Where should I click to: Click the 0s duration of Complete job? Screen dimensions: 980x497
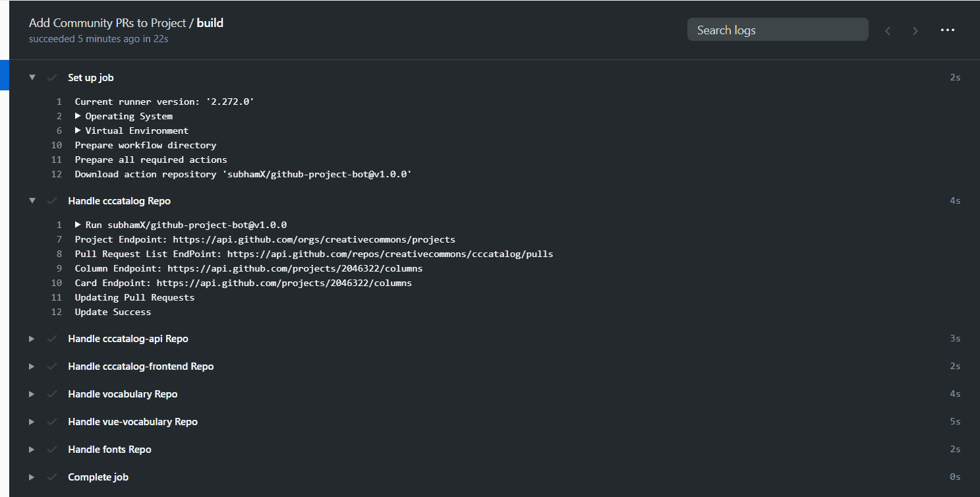pos(955,477)
